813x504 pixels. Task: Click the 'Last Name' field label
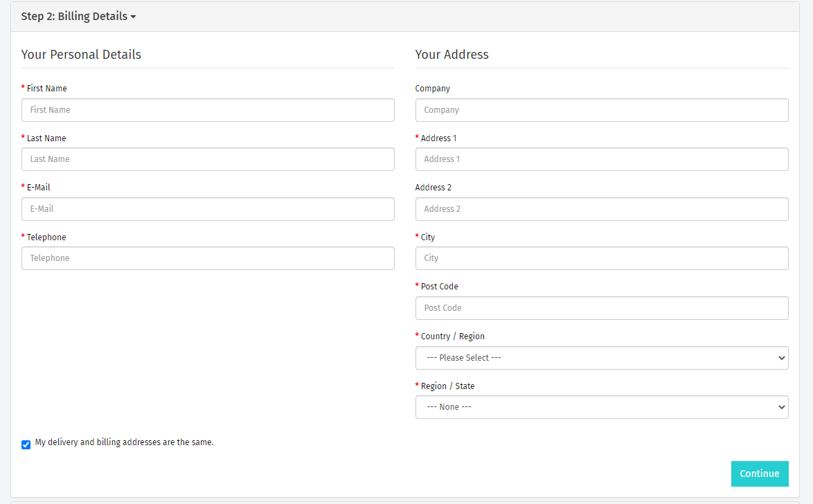(x=46, y=138)
